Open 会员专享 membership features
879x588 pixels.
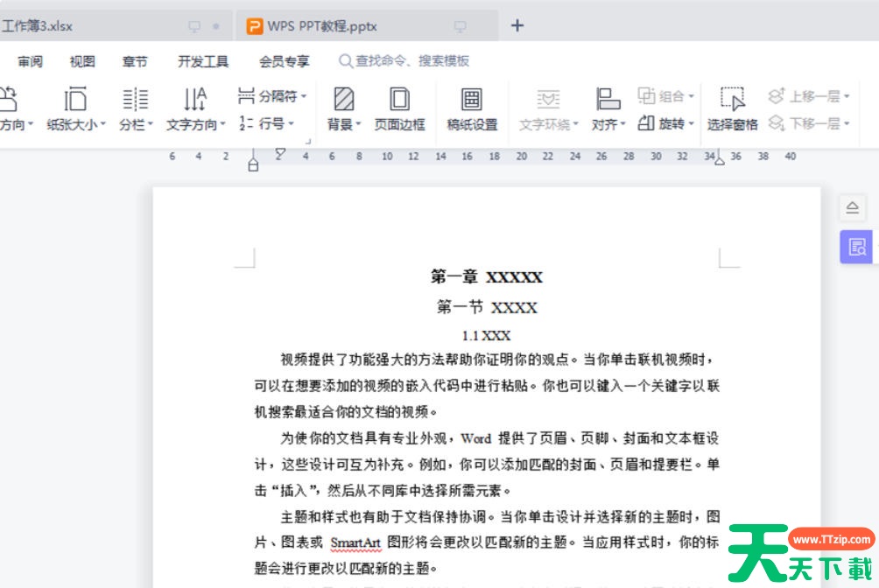[x=284, y=61]
